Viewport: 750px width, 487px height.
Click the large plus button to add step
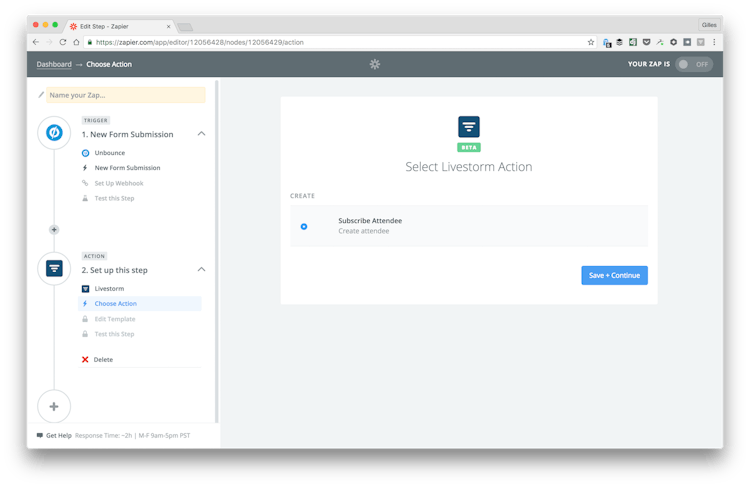click(x=54, y=407)
